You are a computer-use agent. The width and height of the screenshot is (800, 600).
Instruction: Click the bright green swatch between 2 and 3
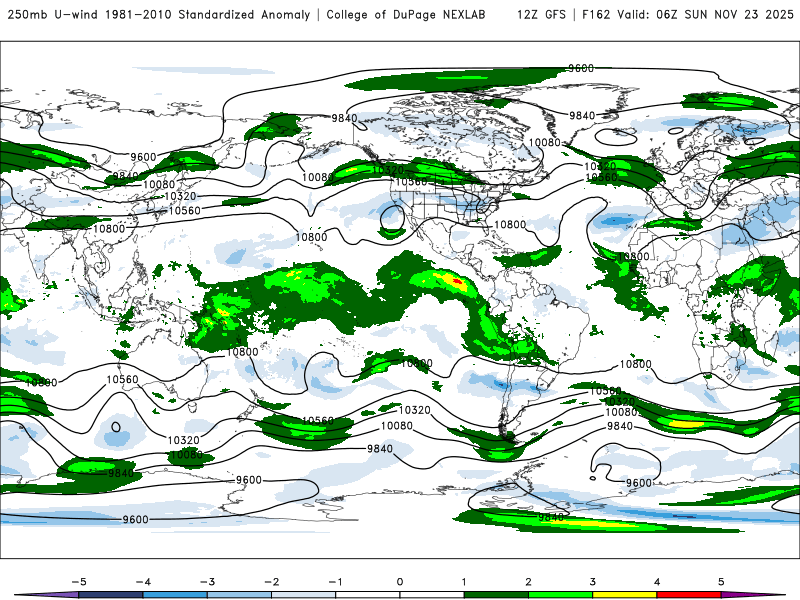click(x=561, y=595)
